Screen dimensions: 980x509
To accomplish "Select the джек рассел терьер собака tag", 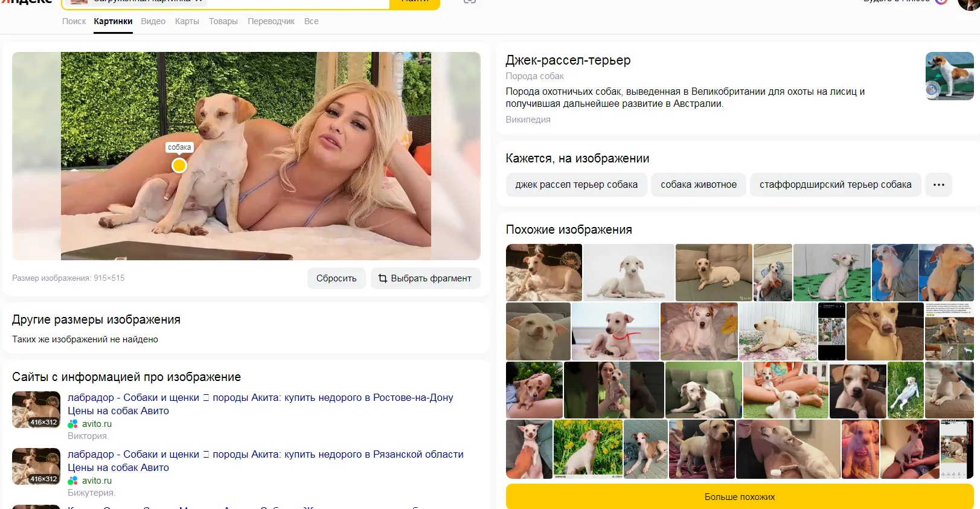I will point(577,185).
